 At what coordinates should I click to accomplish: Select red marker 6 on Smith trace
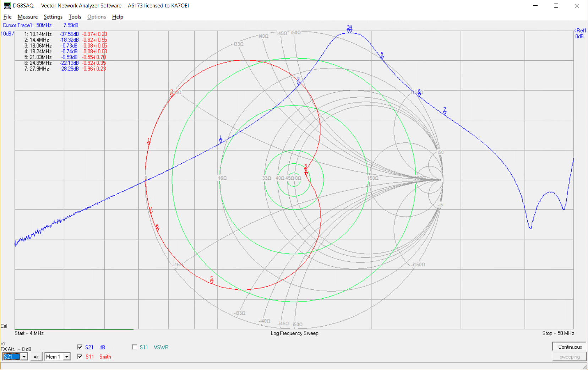[157, 228]
